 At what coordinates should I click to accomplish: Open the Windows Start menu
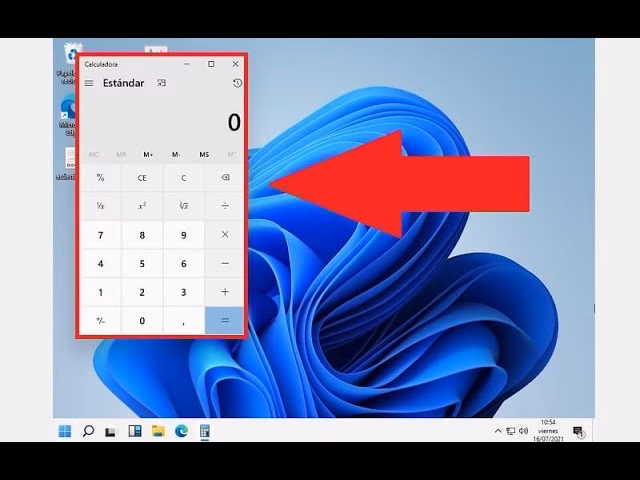tap(64, 431)
